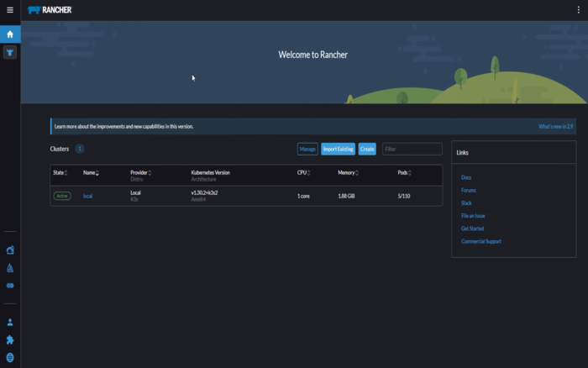Image resolution: width=588 pixels, height=368 pixels.
Task: Open Extensions puzzle piece icon
Action: (10, 340)
